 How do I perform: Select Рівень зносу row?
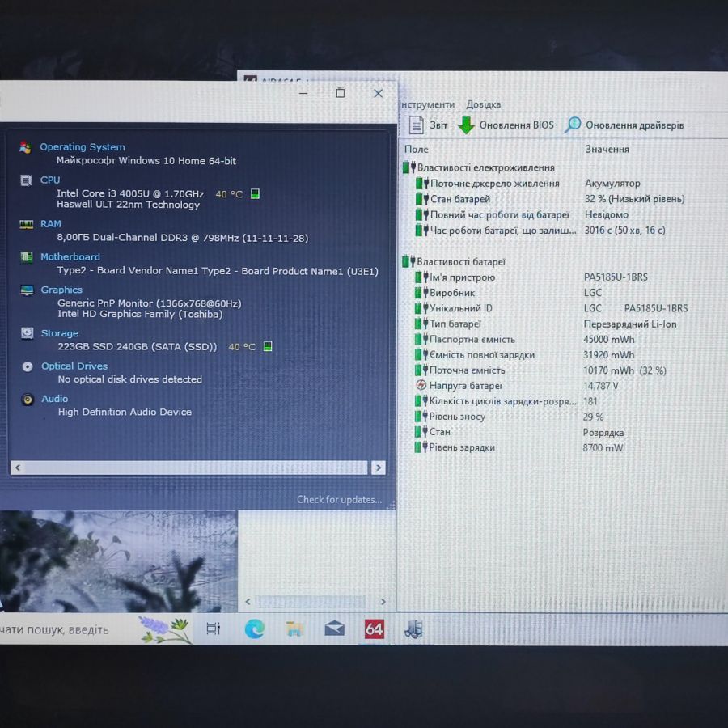click(510, 417)
